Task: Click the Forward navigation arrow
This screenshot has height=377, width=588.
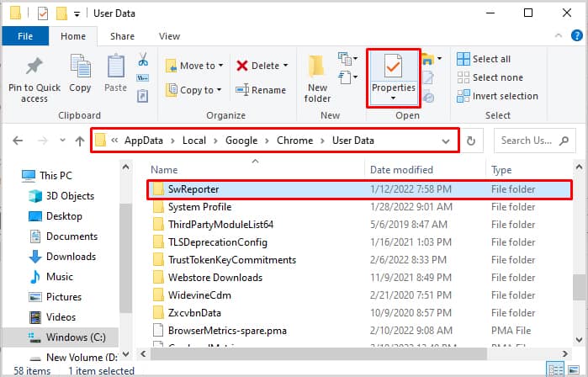Action: click(43, 141)
